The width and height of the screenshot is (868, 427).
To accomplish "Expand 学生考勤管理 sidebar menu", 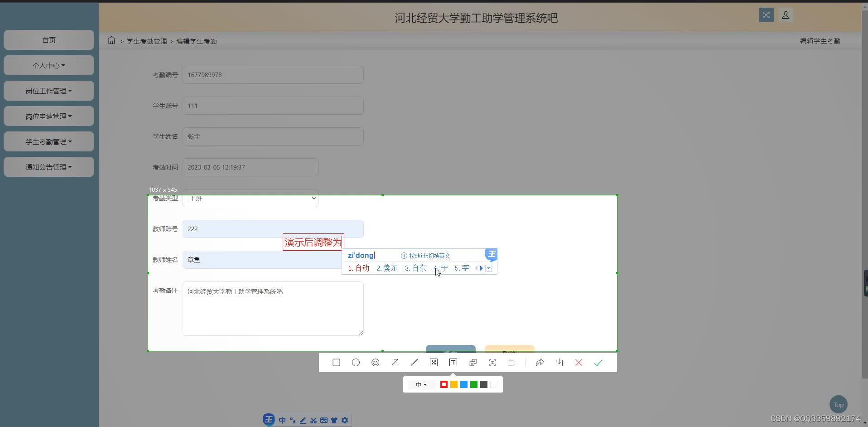I will pos(49,141).
